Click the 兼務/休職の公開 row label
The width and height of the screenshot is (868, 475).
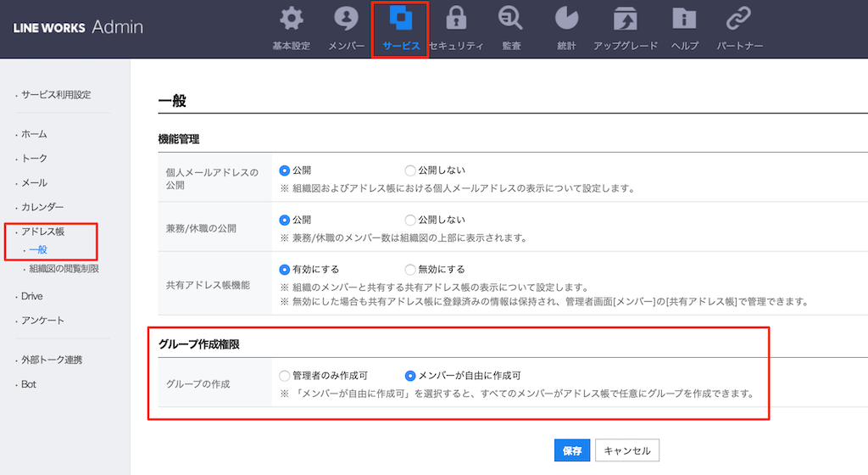pyautogui.click(x=201, y=228)
